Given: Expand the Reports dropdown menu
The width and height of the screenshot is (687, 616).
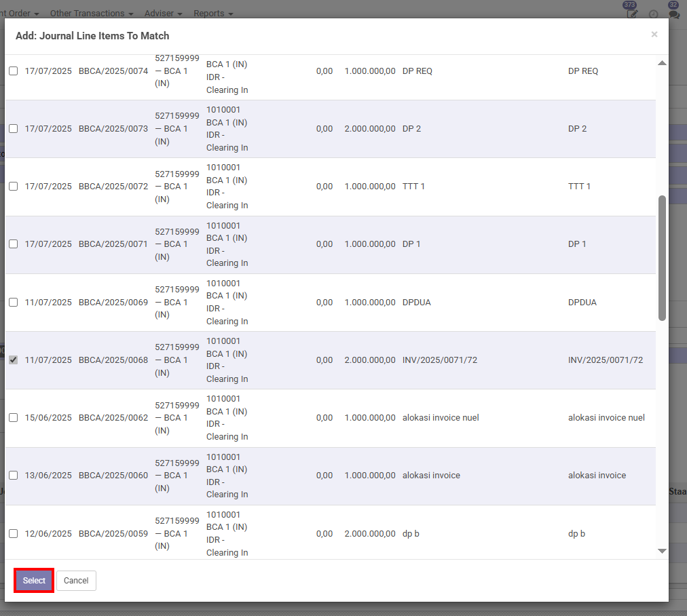Looking at the screenshot, I should tap(213, 14).
